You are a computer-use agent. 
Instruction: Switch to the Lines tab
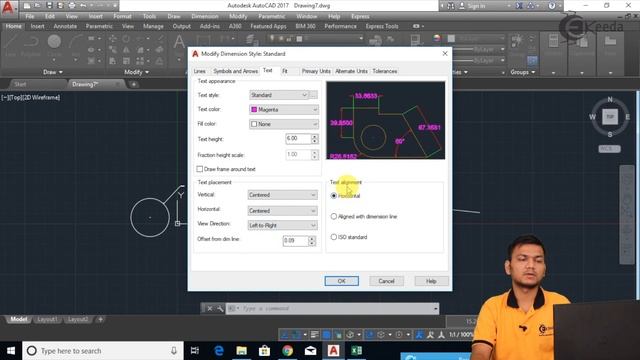click(200, 71)
